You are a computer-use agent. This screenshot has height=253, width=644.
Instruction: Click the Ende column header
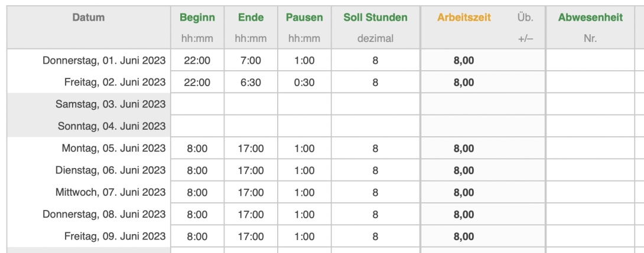(250, 18)
